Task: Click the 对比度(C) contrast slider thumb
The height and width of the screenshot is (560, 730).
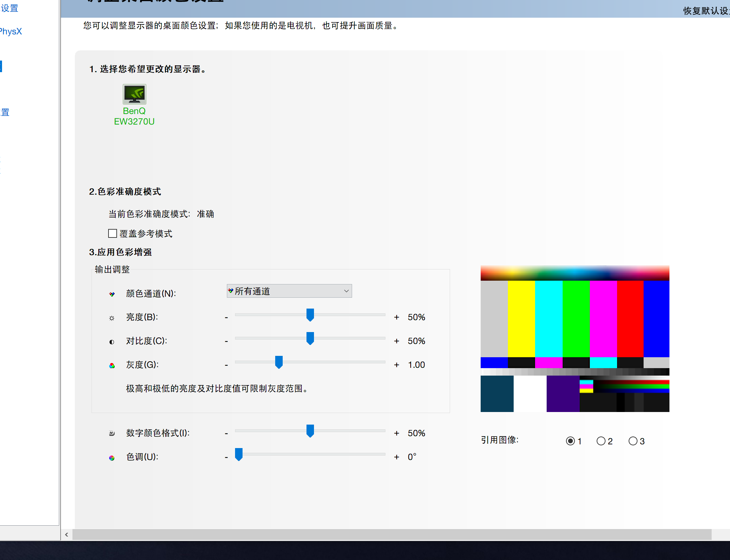Action: pos(310,339)
